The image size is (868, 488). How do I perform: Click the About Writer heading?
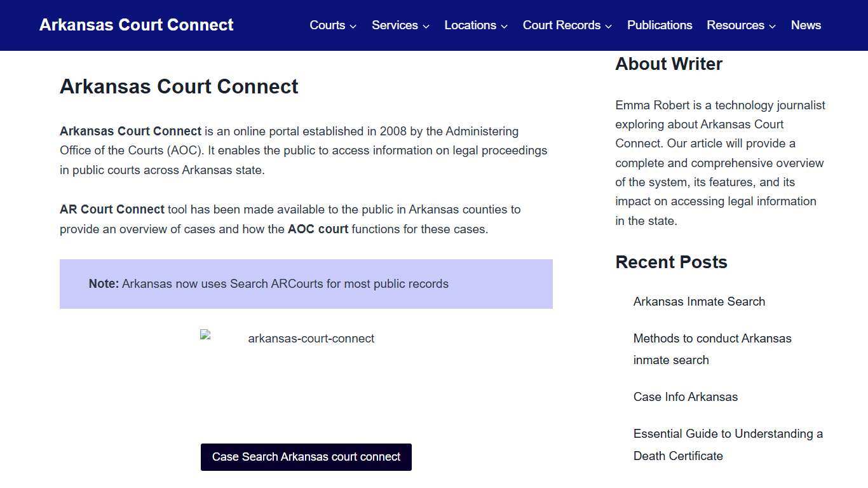[668, 64]
